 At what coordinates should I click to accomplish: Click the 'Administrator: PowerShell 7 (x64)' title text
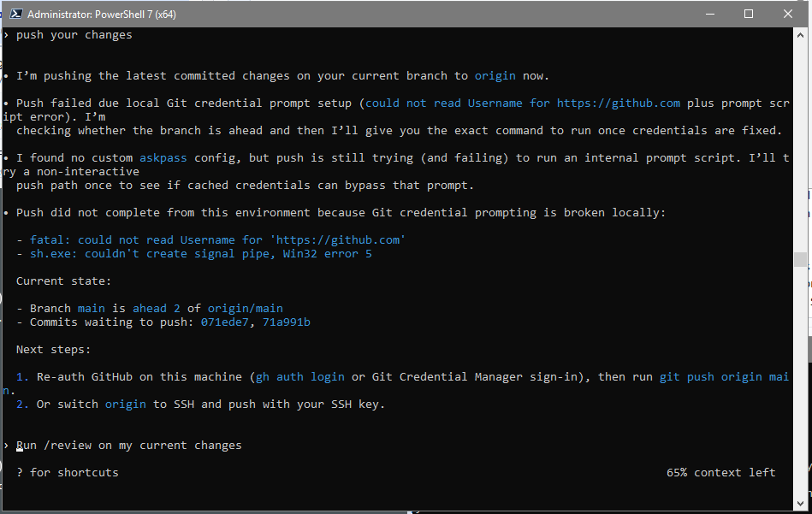(x=104, y=14)
